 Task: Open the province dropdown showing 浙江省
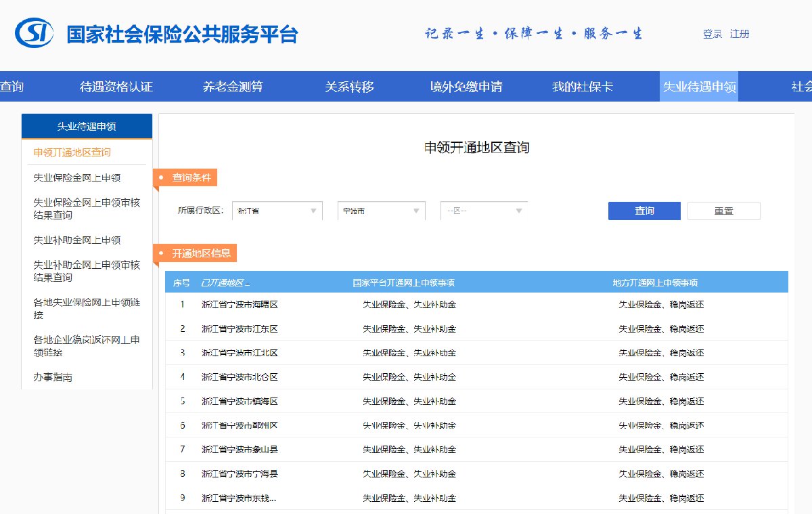(277, 211)
